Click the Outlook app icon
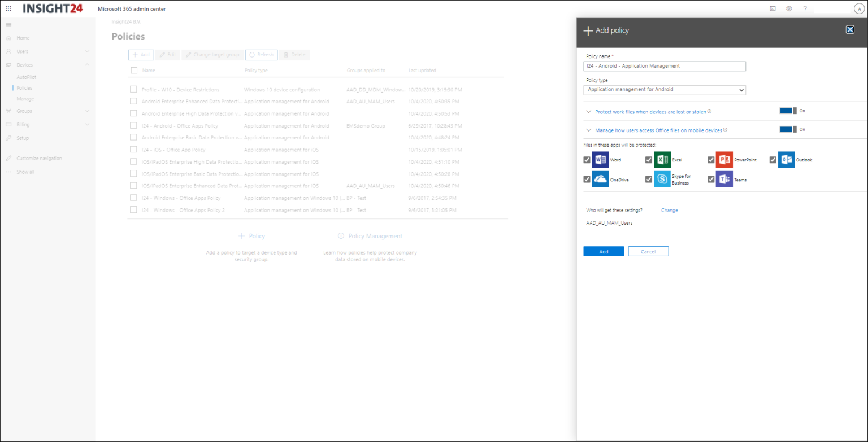868x442 pixels. (786, 160)
